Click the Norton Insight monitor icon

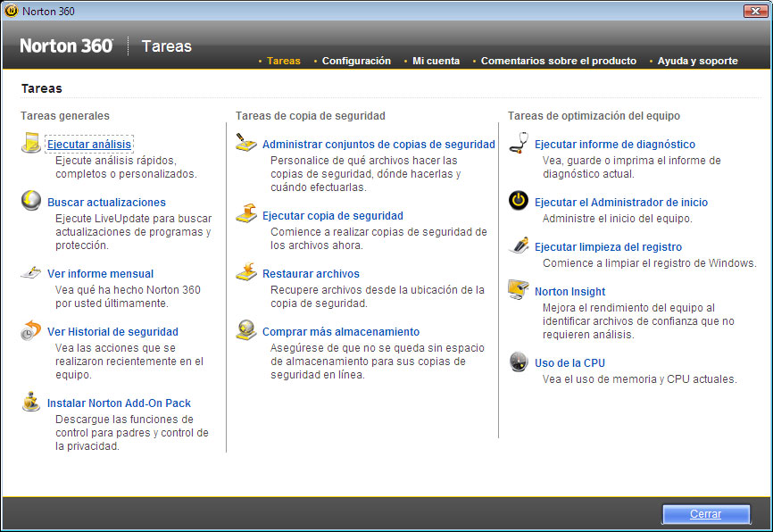tap(519, 290)
